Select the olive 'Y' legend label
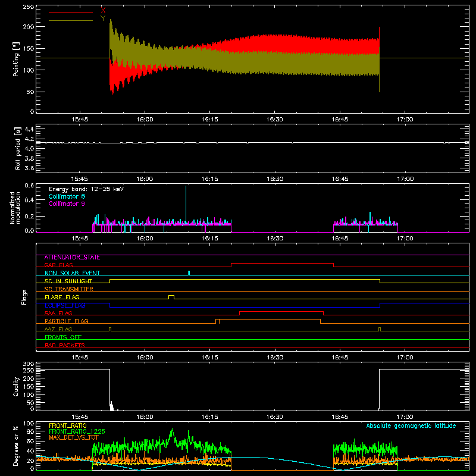This screenshot has height=476, width=476. pos(103,18)
